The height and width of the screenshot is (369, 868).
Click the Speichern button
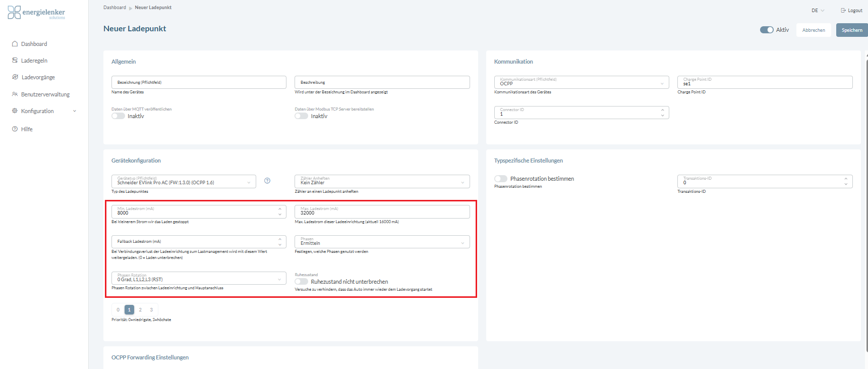(x=851, y=30)
